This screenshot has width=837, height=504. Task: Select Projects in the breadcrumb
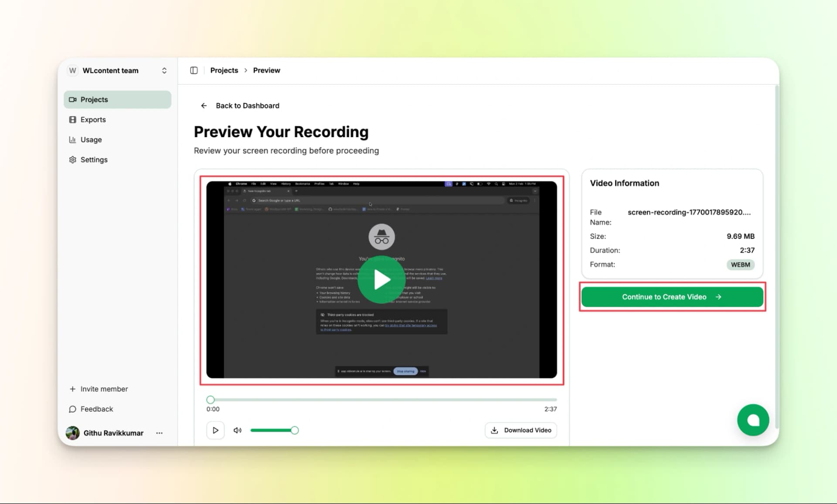coord(224,70)
